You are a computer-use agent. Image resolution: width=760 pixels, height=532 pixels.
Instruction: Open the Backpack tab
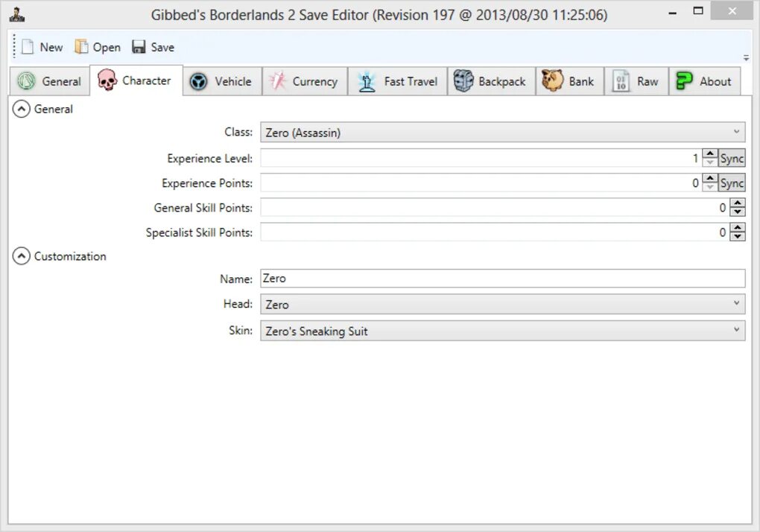492,81
